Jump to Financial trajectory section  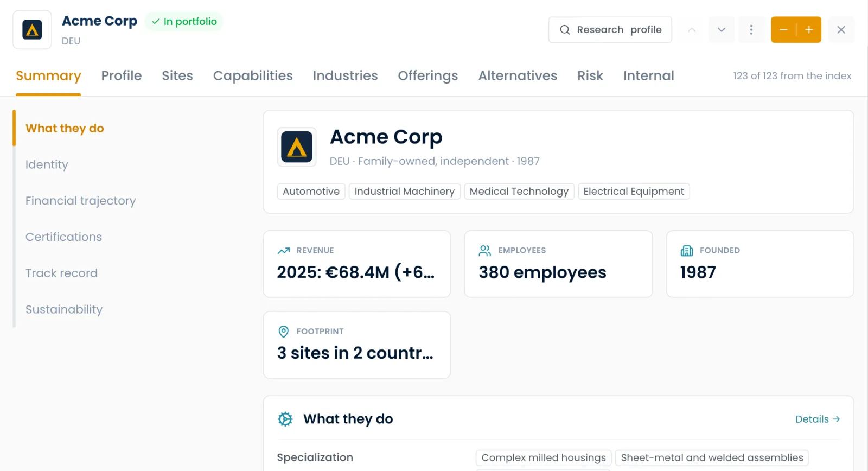pyautogui.click(x=80, y=201)
